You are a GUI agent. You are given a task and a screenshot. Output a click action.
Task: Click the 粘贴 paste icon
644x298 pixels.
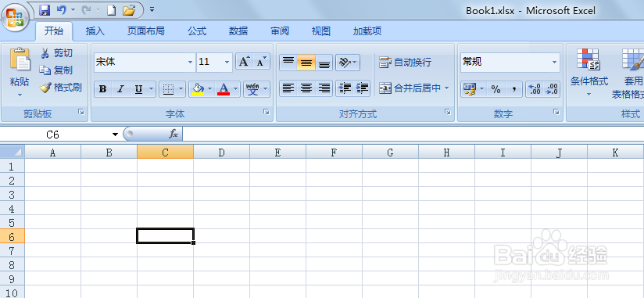pyautogui.click(x=20, y=59)
